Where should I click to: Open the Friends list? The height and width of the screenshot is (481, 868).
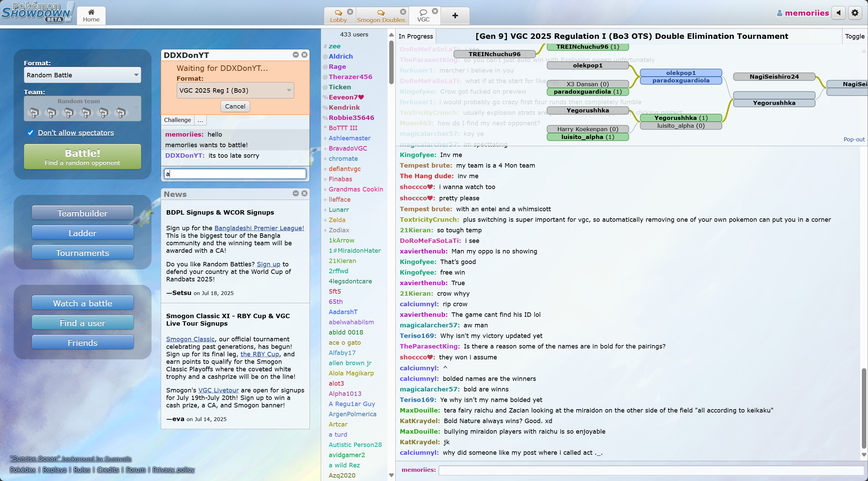pyautogui.click(x=82, y=342)
